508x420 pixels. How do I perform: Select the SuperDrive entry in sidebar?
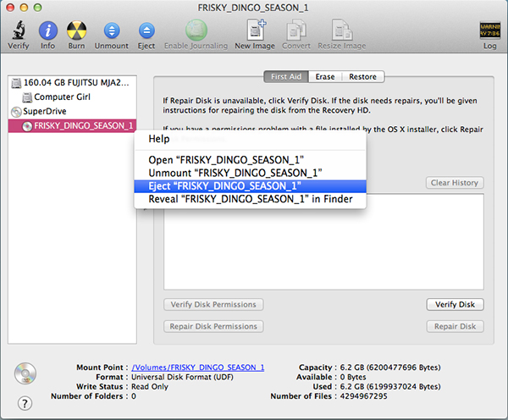72,111
